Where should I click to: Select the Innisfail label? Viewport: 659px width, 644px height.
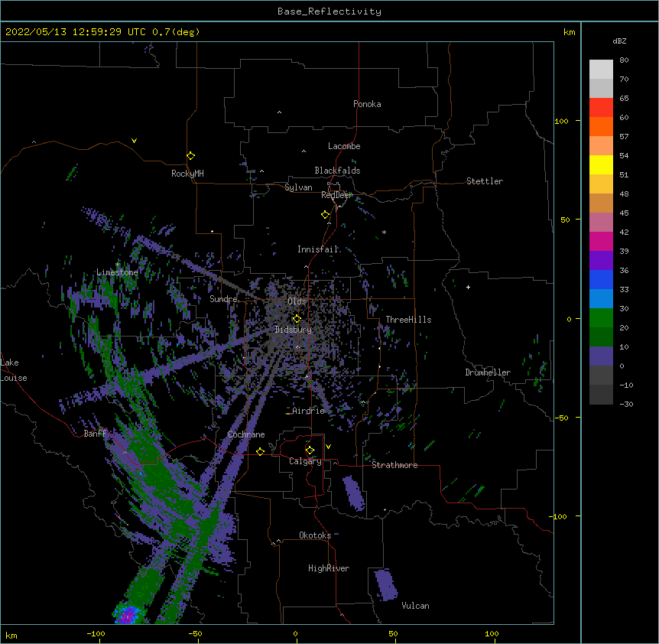(x=318, y=249)
